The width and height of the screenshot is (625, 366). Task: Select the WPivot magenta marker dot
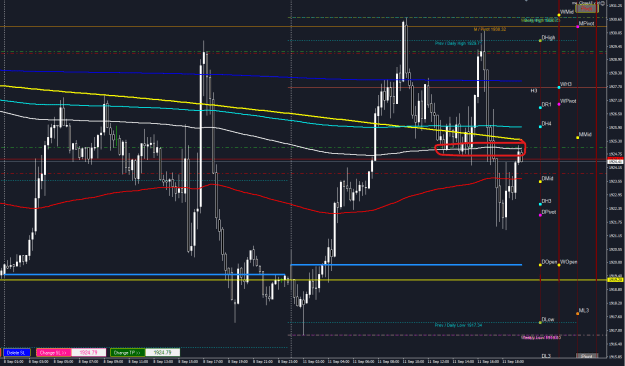[559, 104]
